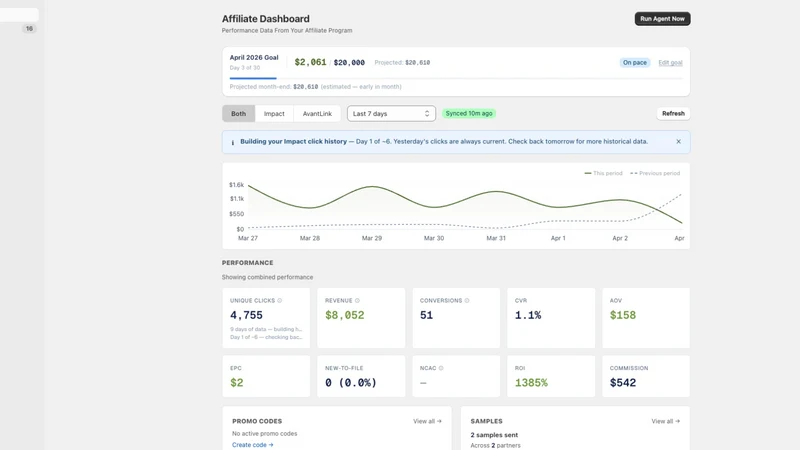
Task: Click the 51 conversions value
Action: coord(427,315)
